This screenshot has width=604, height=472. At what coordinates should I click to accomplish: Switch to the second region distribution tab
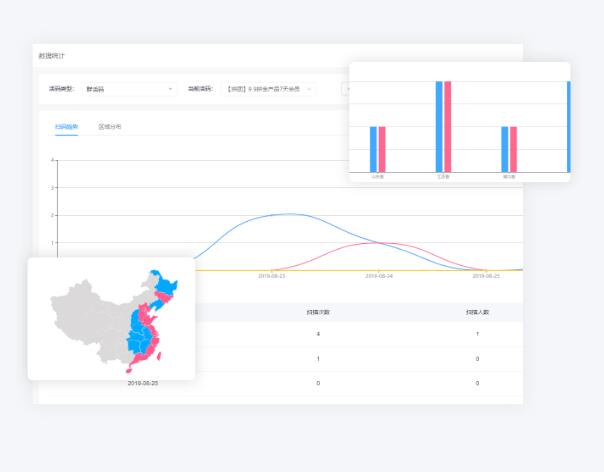[110, 127]
